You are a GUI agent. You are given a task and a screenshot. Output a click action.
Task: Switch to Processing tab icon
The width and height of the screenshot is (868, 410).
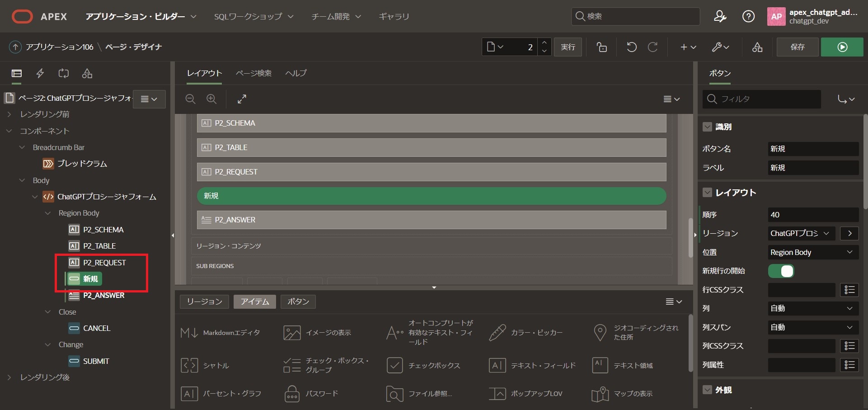pos(64,73)
